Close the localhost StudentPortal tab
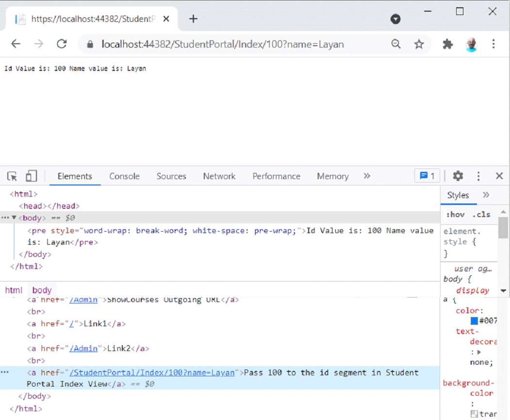Image resolution: width=510 pixels, height=420 pixels. [x=166, y=19]
